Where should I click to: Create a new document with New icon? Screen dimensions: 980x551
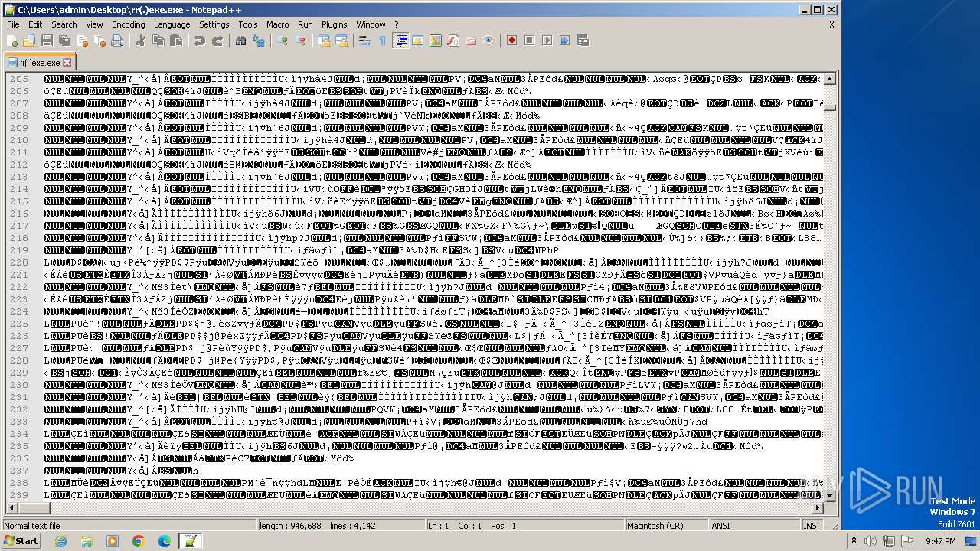pyautogui.click(x=12, y=41)
